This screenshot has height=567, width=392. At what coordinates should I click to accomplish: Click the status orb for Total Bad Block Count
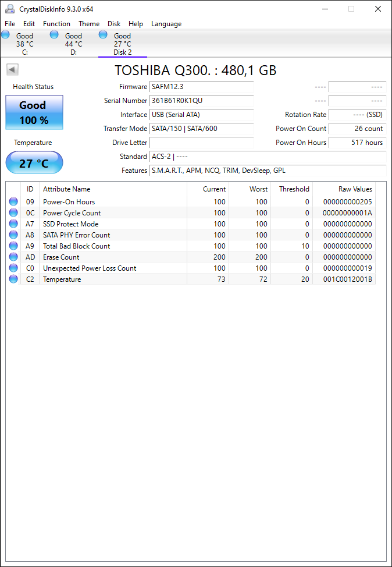pos(13,246)
